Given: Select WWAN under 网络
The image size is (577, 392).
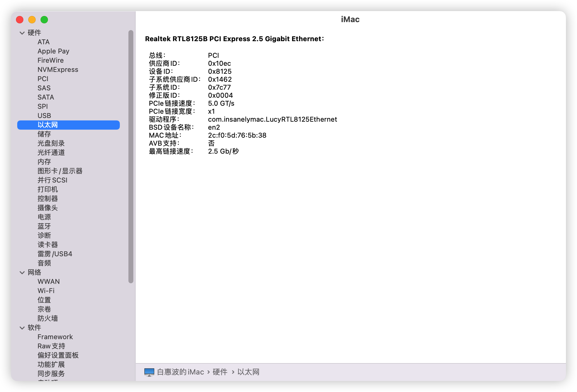Looking at the screenshot, I should click(49, 282).
